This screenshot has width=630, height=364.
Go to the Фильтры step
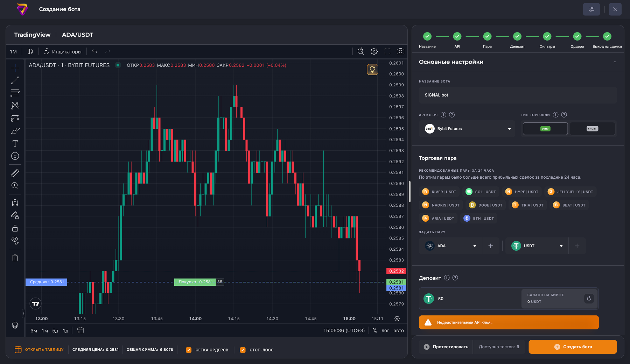(x=547, y=36)
